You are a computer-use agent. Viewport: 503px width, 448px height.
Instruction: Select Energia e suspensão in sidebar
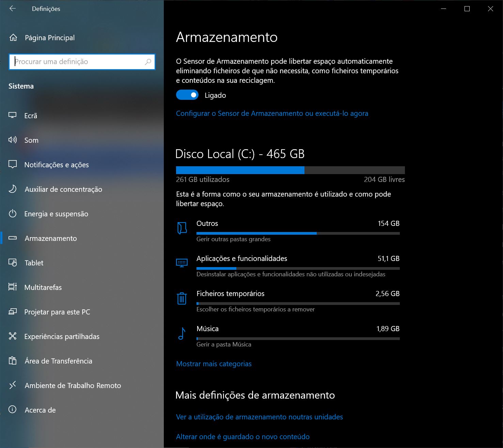point(82,214)
